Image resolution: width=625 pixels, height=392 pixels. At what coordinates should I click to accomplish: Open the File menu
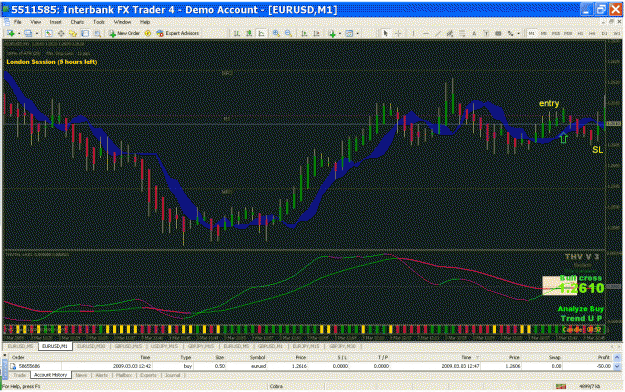click(x=18, y=22)
